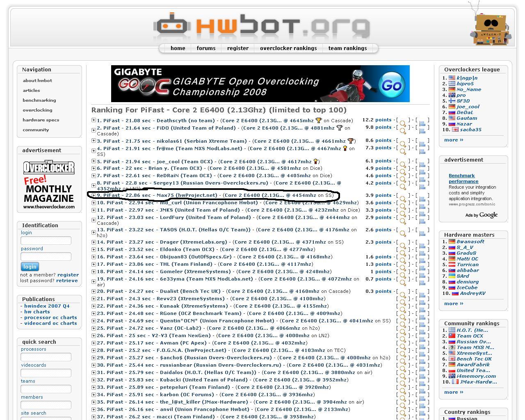The image size is (525, 420).
Task: Open bar chart icon for fr@me 21.91 sec entry
Action: pyautogui.click(x=422, y=151)
